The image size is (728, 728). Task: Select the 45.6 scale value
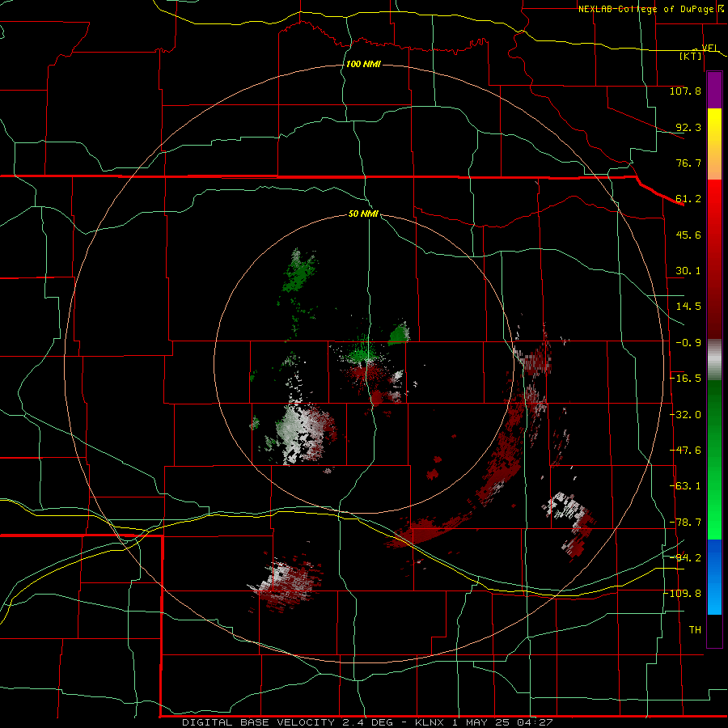point(688,235)
